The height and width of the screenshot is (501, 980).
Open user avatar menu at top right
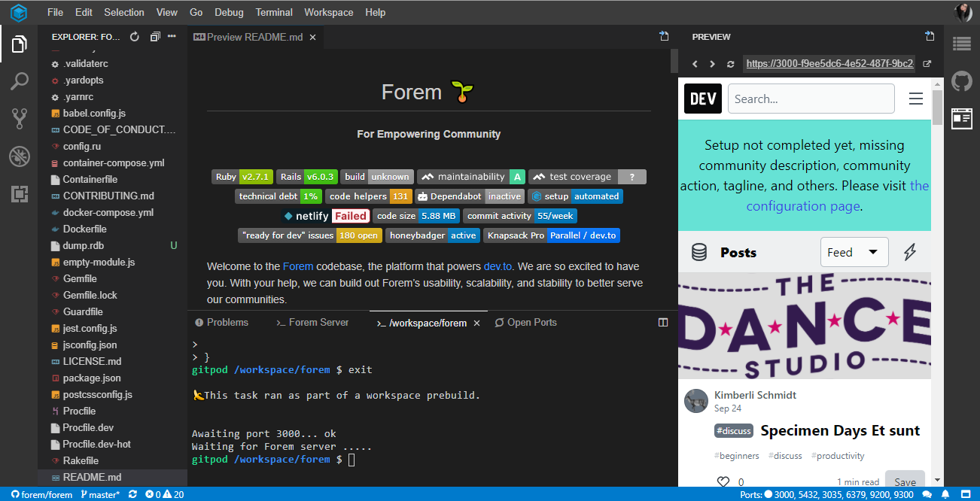(963, 12)
